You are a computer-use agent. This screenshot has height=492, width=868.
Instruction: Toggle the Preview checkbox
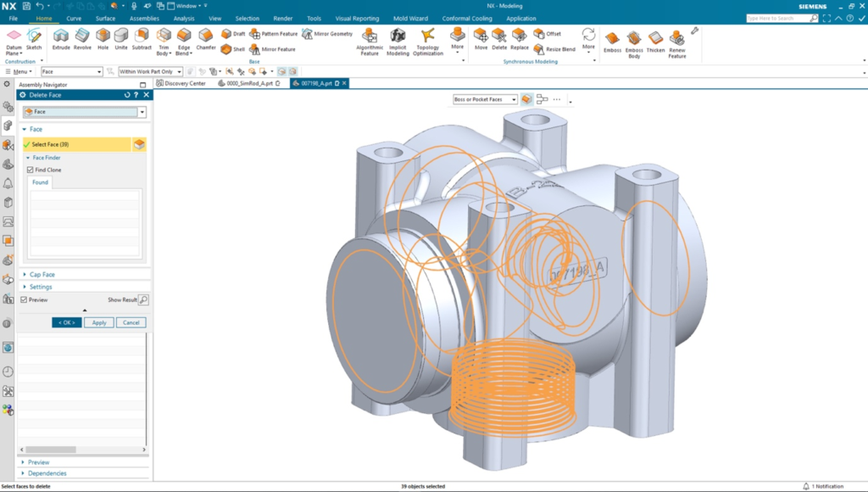tap(25, 299)
